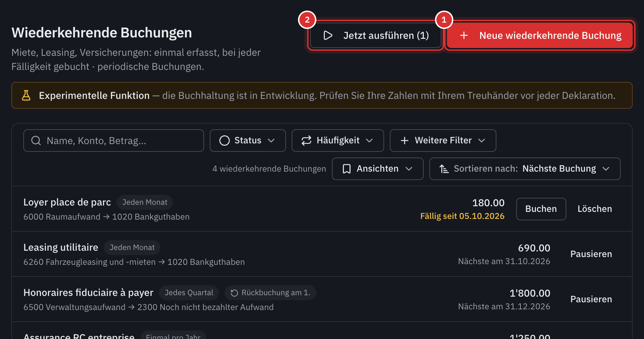Click Buchen for Loyer place de parc
This screenshot has height=339, width=644.
point(541,209)
